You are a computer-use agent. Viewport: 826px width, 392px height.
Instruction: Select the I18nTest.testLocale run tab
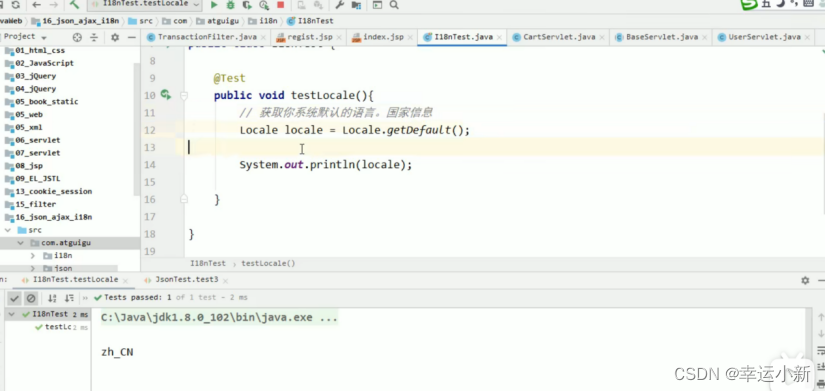coord(75,280)
